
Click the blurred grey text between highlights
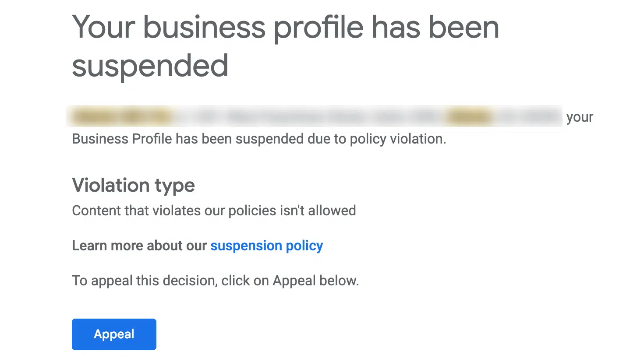pyautogui.click(x=307, y=116)
